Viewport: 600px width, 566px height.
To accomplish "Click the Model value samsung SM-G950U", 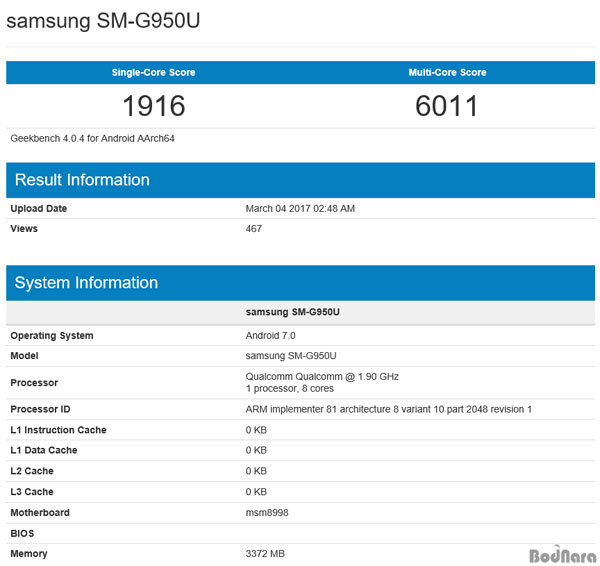I will pyautogui.click(x=291, y=356).
